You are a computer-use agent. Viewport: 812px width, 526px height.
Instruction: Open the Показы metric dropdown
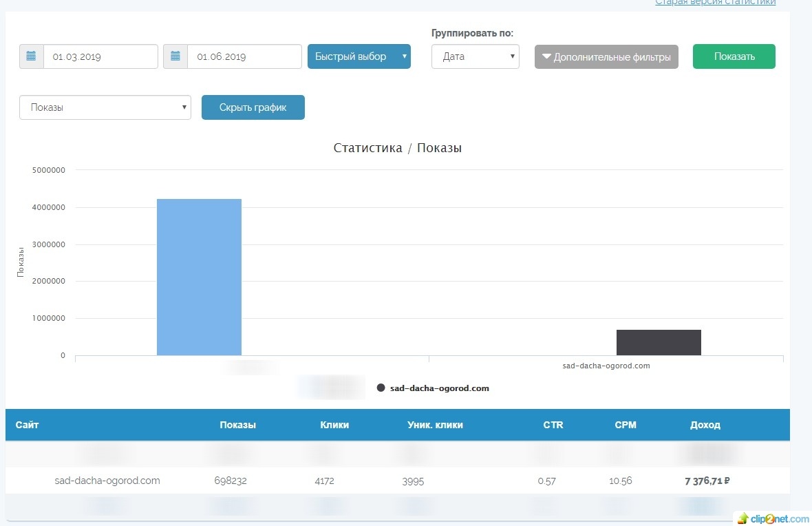coord(105,107)
